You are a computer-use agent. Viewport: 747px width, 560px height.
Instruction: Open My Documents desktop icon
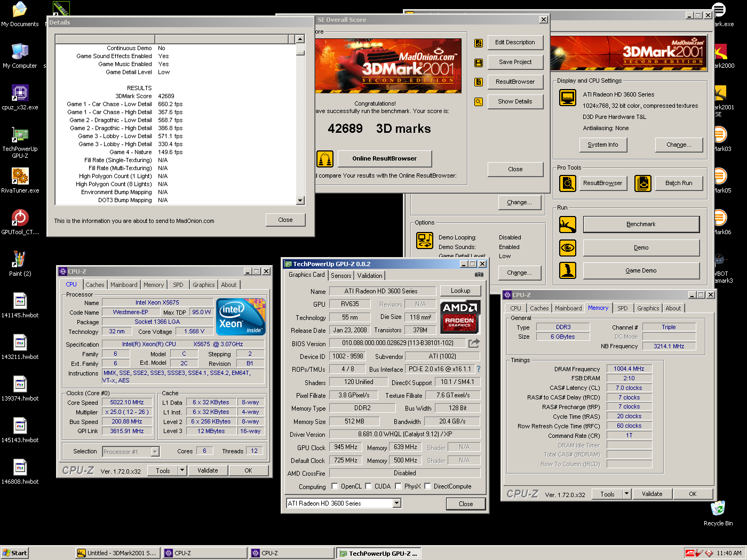(x=20, y=14)
